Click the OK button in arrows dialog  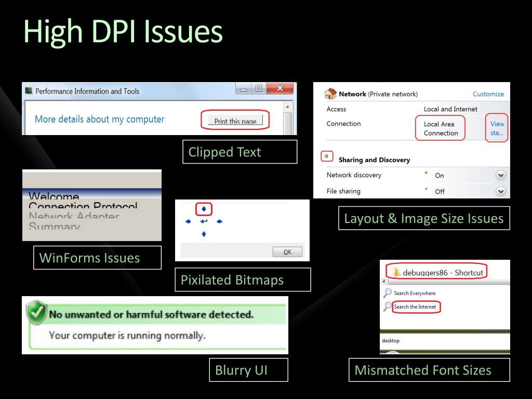tap(287, 252)
